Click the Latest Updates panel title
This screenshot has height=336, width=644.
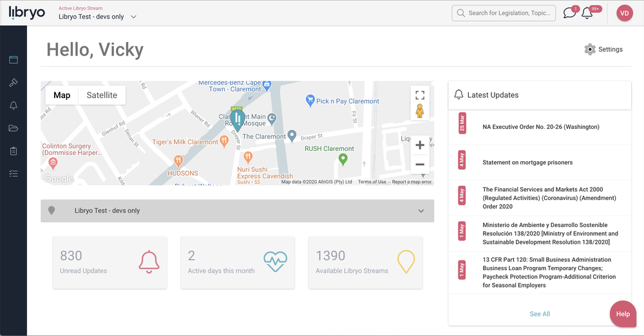(x=493, y=95)
